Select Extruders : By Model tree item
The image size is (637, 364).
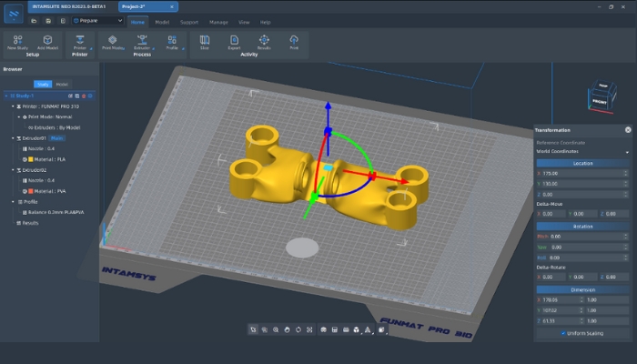pyautogui.click(x=55, y=127)
